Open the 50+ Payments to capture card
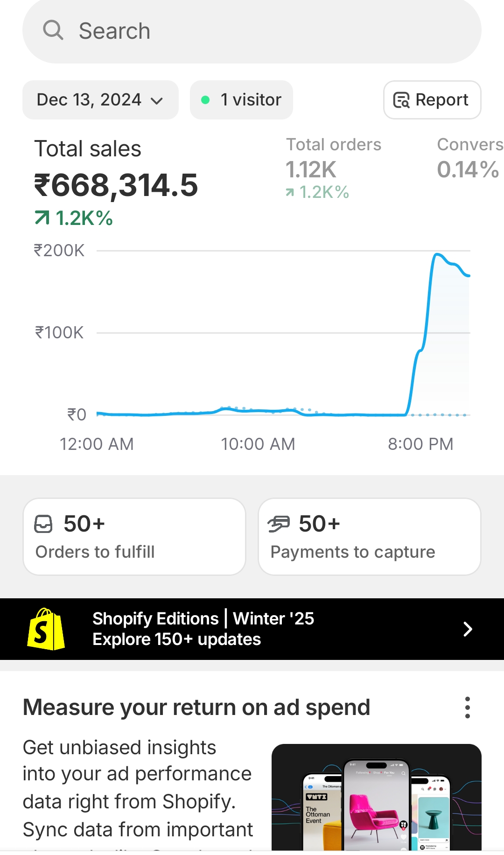The image size is (504, 855). [x=370, y=537]
